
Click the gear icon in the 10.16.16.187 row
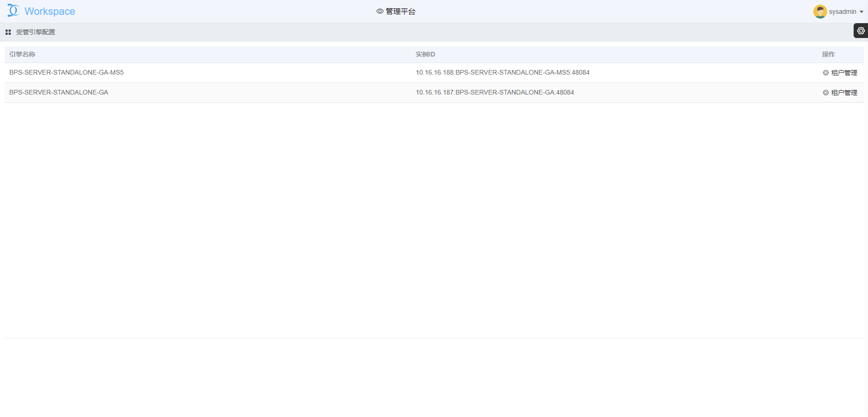825,93
